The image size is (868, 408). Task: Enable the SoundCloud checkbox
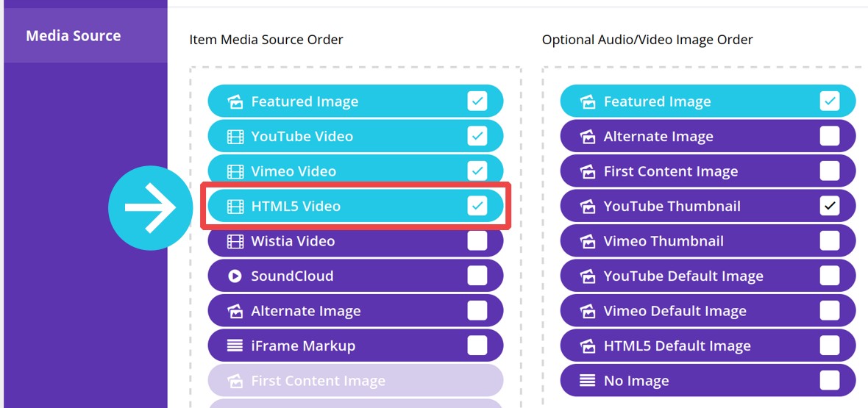[x=477, y=276]
